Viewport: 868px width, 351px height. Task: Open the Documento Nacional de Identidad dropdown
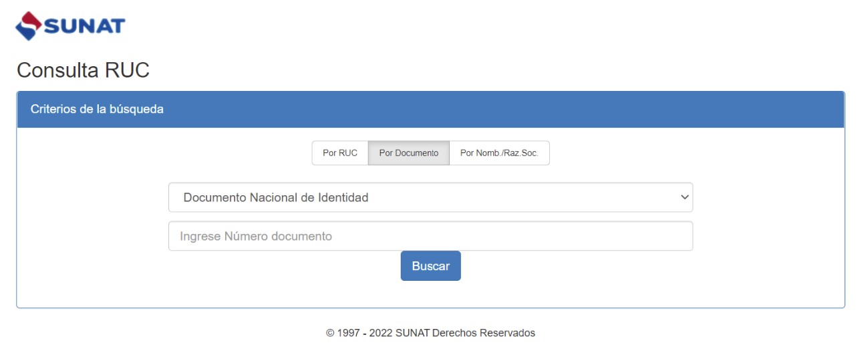click(x=430, y=197)
